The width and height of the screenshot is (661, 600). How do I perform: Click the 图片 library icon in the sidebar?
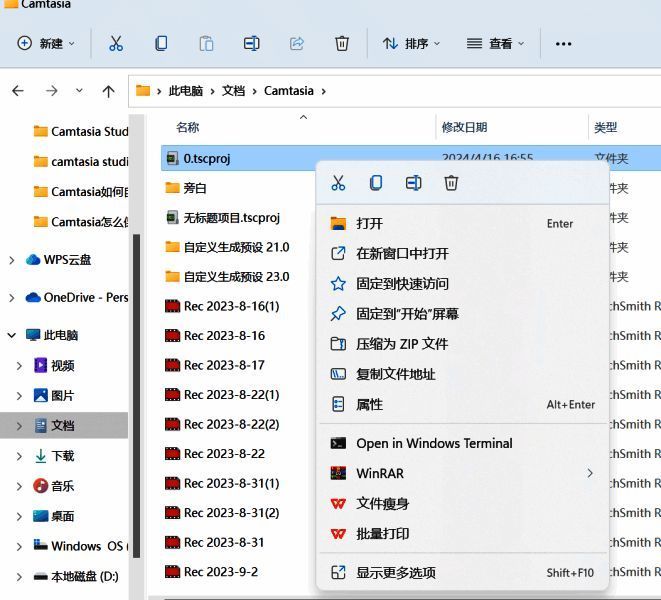click(40, 396)
